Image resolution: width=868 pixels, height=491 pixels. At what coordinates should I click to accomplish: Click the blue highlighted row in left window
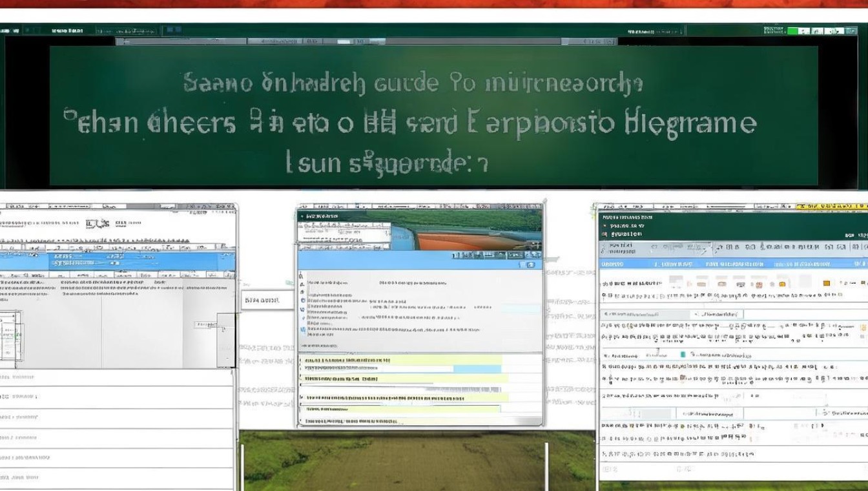(116, 261)
